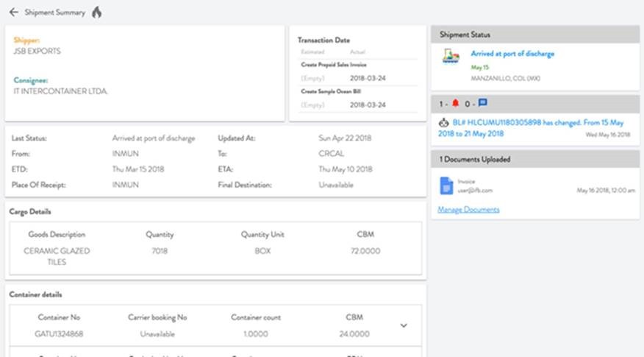Click the quantity value 7018
This screenshot has height=357, width=644.
point(160,251)
